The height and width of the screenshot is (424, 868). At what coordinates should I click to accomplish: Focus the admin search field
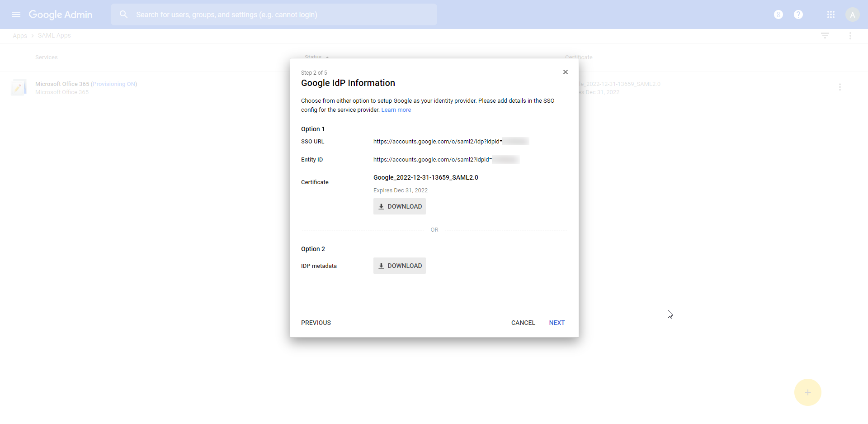[274, 14]
